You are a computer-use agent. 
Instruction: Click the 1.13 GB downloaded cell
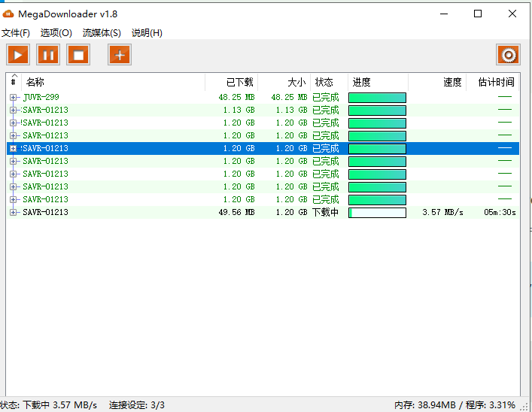tap(239, 111)
